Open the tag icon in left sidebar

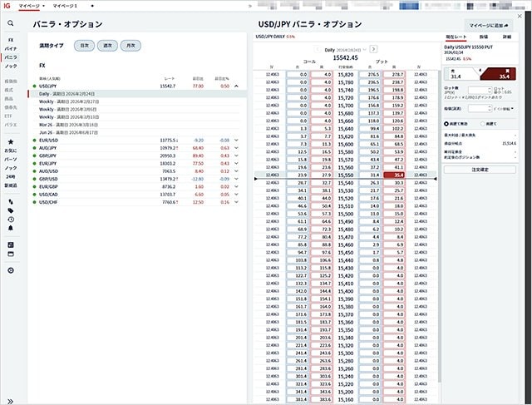11,210
